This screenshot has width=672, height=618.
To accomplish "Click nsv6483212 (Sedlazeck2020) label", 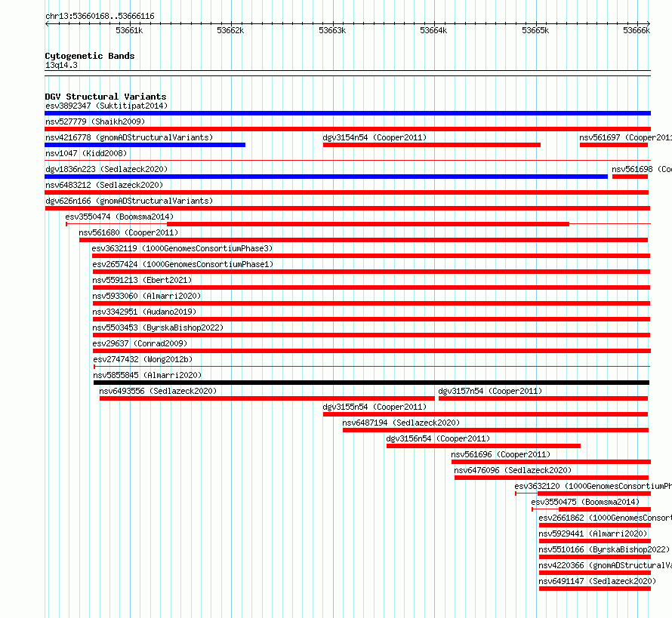I will pos(104,185).
